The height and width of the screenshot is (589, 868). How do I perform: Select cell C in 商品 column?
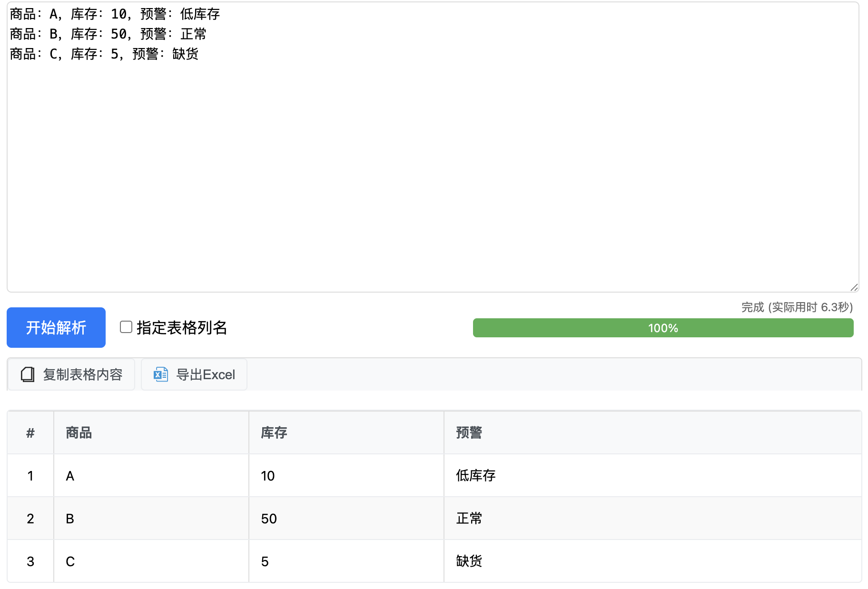[x=151, y=561]
